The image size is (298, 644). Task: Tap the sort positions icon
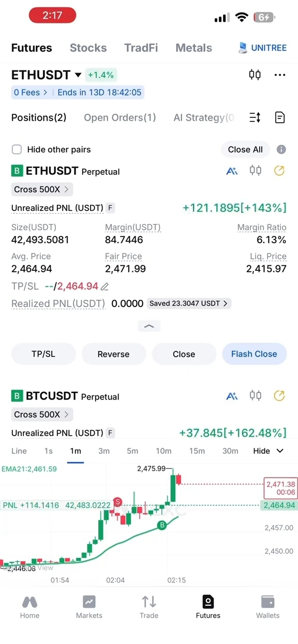tap(255, 117)
